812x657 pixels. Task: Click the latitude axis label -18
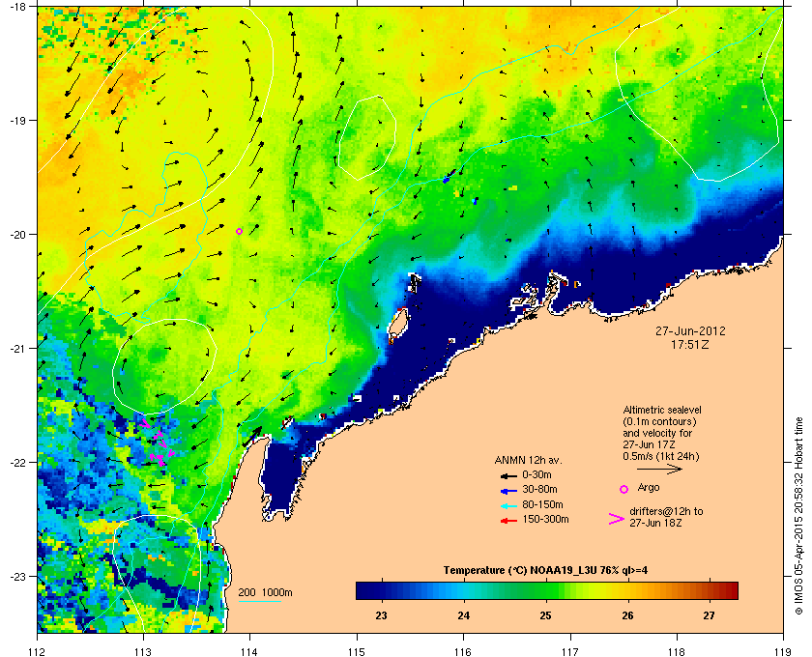17,6
